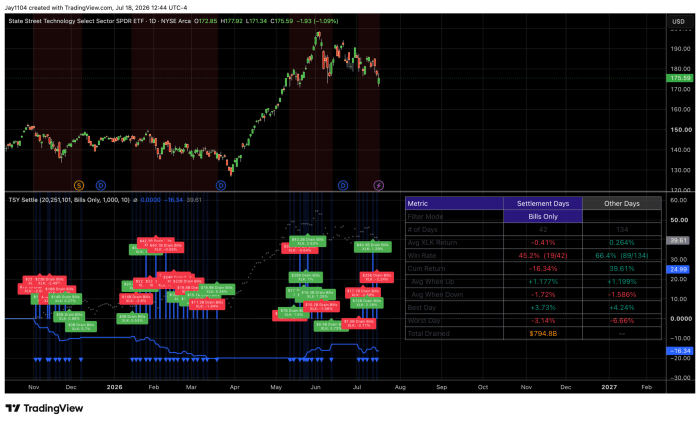Click the +3.73% Best Day cell
Screen dimensions: 700x423
(543, 307)
